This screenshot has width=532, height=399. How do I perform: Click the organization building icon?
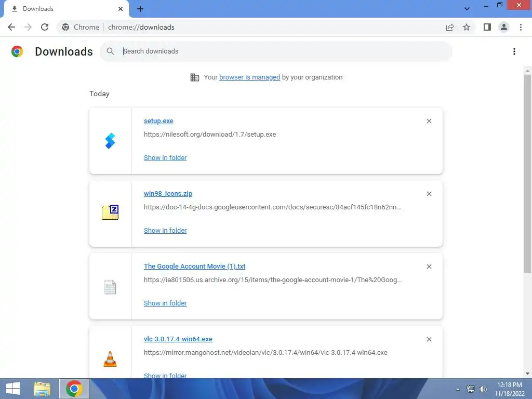click(195, 77)
